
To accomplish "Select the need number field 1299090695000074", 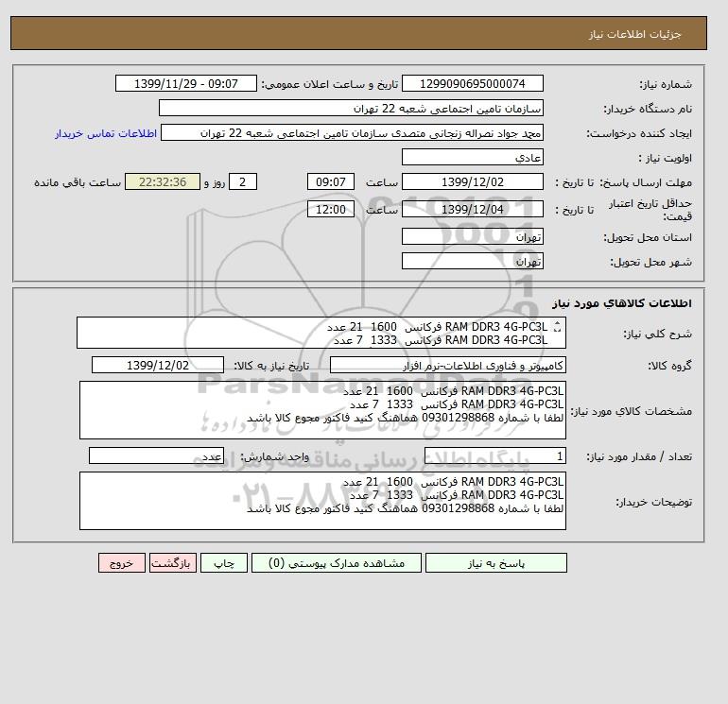I will [472, 83].
